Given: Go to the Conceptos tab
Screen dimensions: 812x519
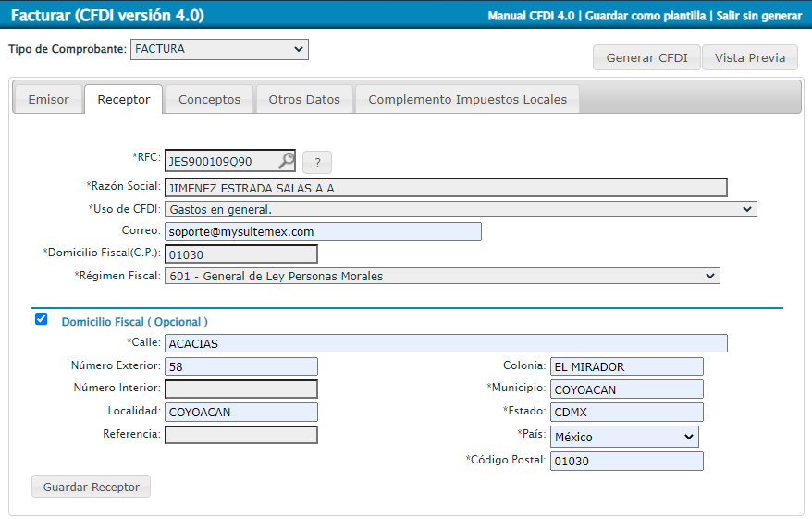Looking at the screenshot, I should click(209, 99).
